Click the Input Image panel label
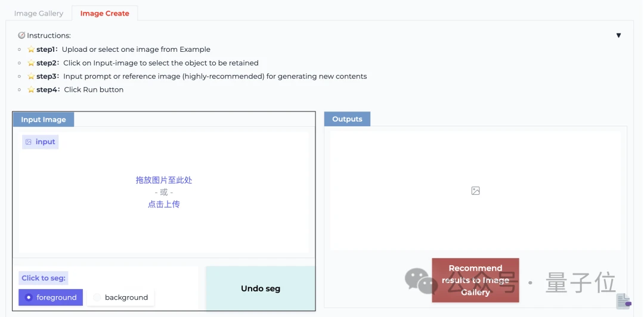644x317 pixels. point(44,119)
